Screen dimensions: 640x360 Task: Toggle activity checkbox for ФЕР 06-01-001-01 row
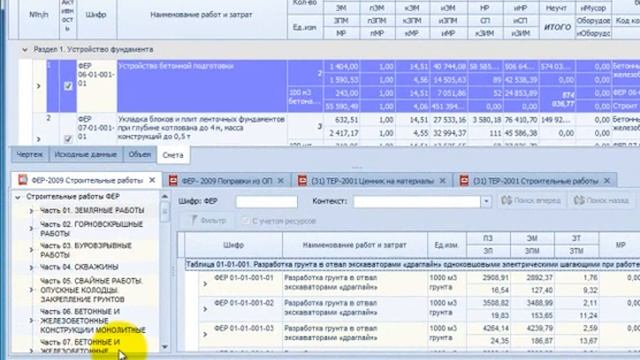click(68, 86)
